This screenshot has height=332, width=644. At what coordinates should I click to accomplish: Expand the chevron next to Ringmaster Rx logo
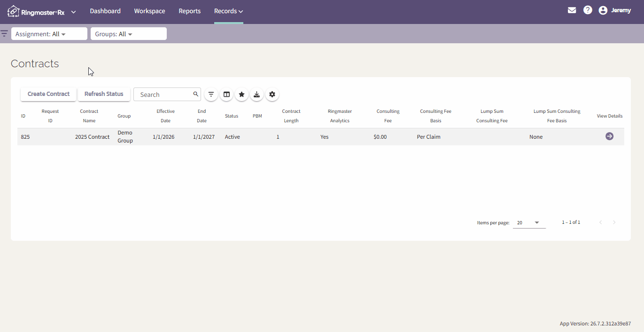point(74,12)
